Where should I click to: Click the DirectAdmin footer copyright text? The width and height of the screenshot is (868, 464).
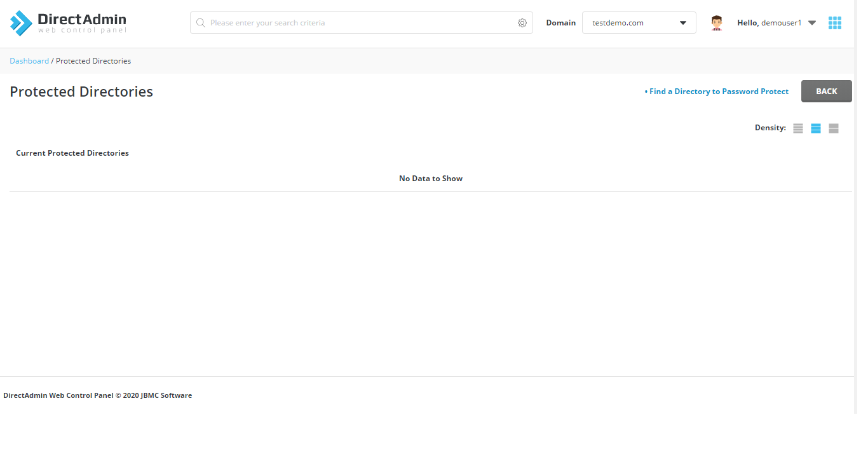click(98, 395)
